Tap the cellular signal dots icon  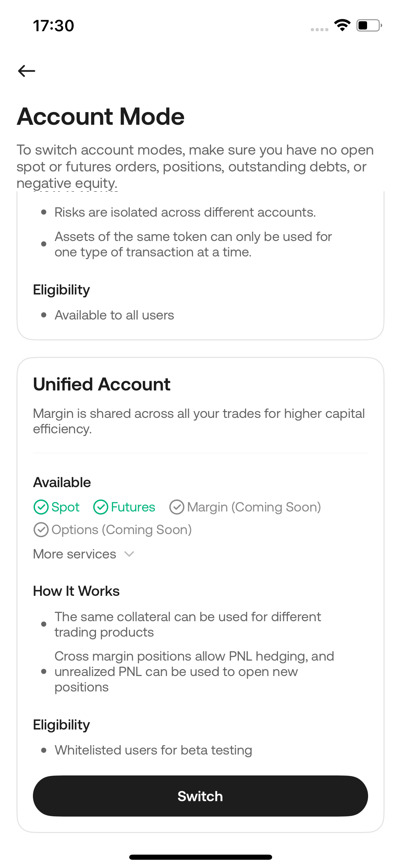[x=319, y=29]
